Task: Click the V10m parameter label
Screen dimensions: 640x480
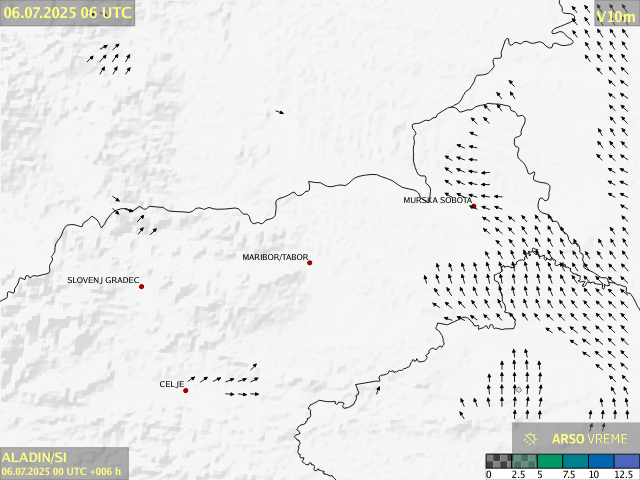Action: tap(616, 17)
